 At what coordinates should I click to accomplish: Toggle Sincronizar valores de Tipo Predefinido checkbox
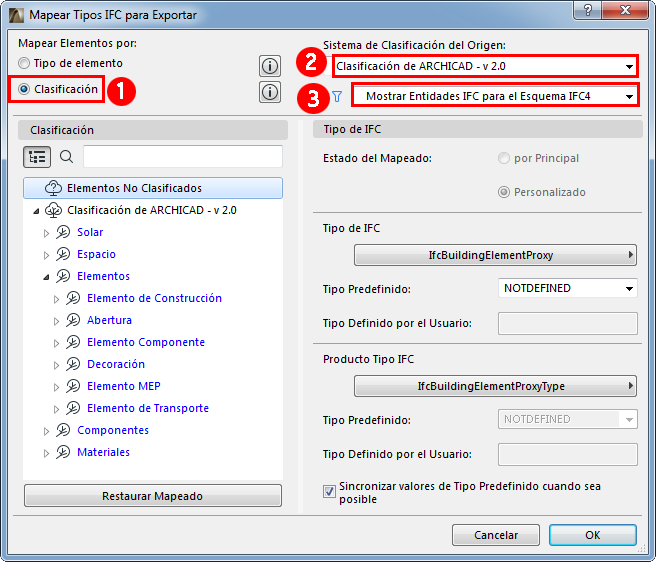point(329,491)
